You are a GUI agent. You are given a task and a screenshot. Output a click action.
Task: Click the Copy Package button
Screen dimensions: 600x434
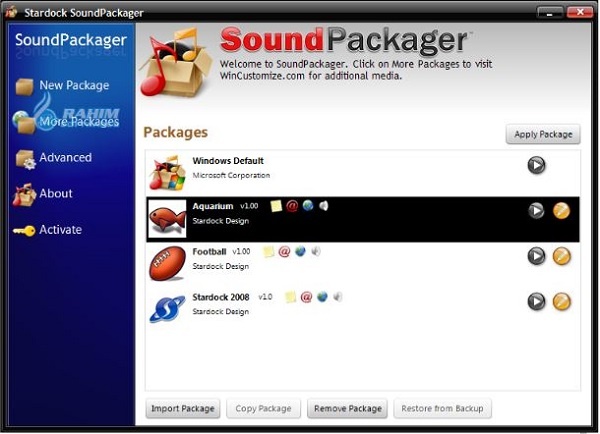[263, 409]
